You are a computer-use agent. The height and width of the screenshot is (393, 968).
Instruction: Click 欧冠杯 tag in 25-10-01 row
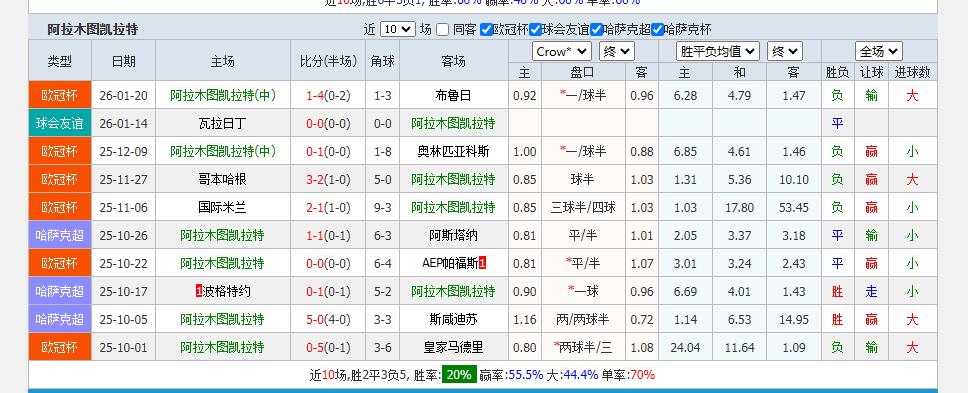tap(60, 347)
